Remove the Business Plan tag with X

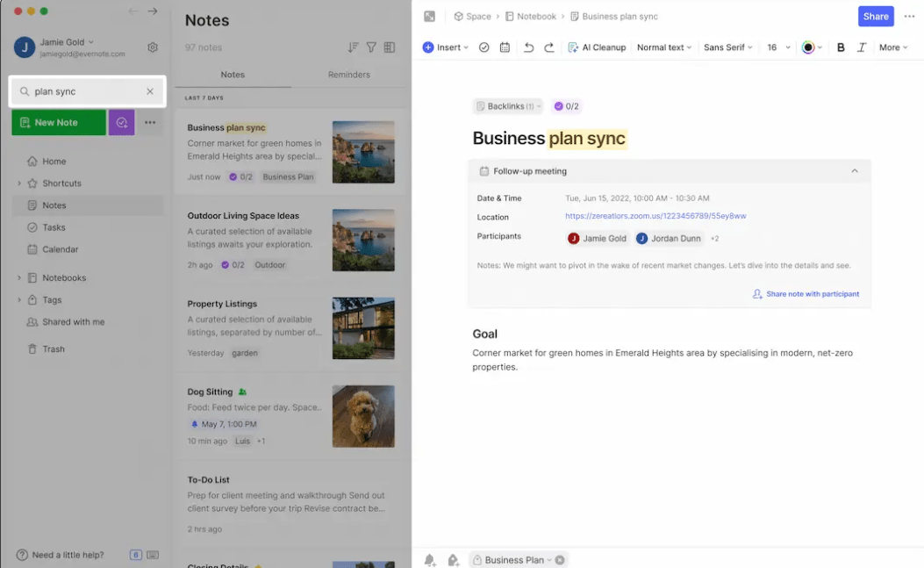560,560
